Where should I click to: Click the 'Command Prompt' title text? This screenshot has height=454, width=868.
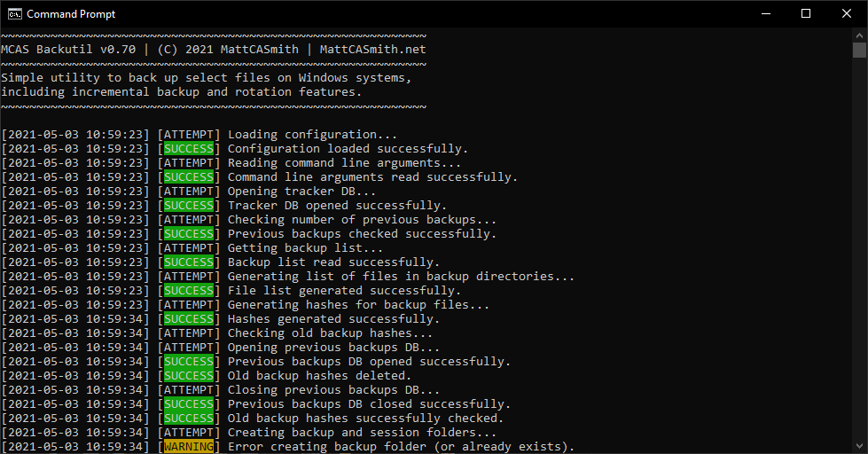(x=71, y=14)
